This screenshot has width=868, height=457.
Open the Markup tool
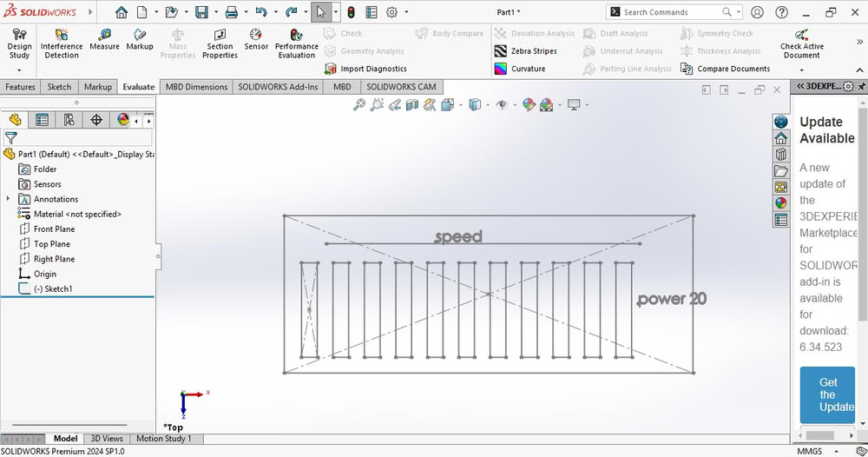pos(140,40)
